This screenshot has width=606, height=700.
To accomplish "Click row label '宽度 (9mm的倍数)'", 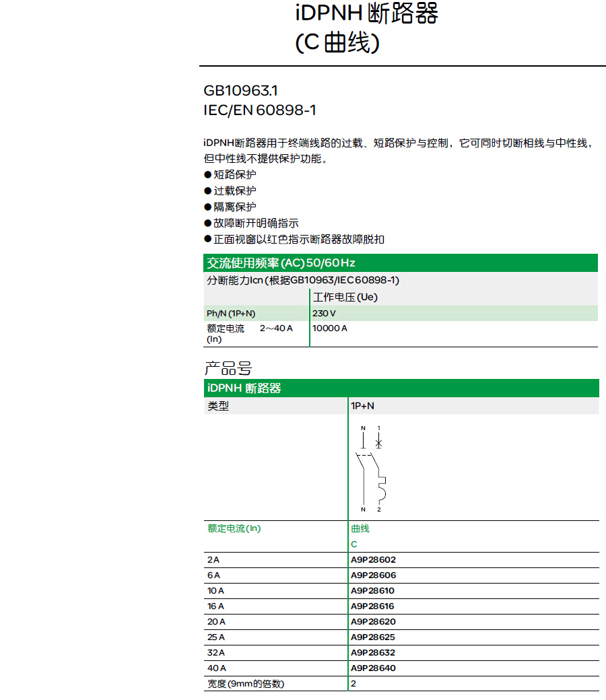I will click(246, 684).
